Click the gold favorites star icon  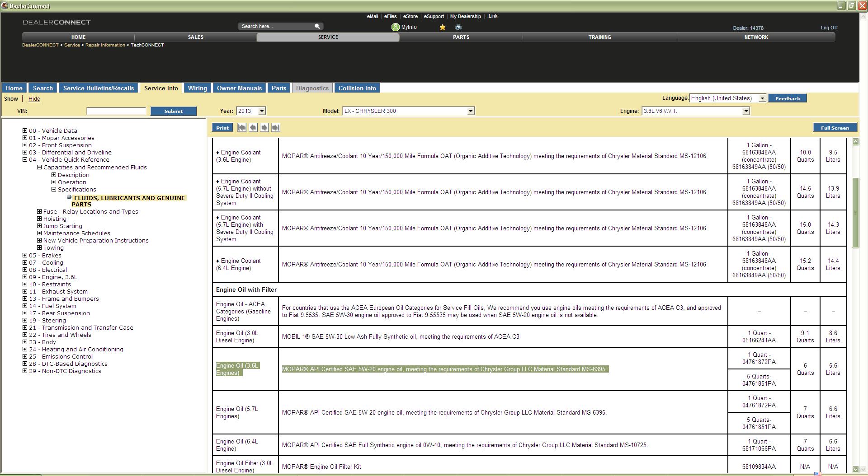tap(443, 27)
